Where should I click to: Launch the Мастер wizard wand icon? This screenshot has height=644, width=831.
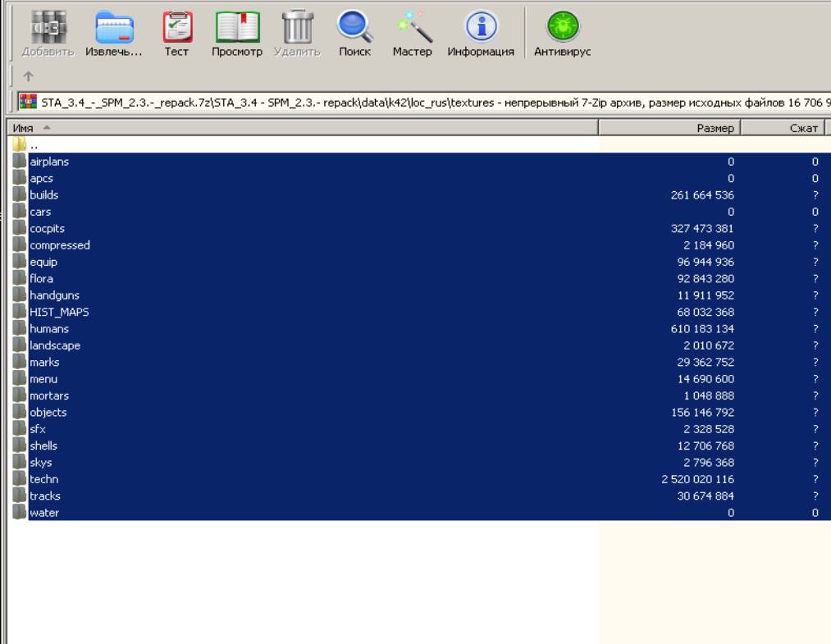pos(414,26)
